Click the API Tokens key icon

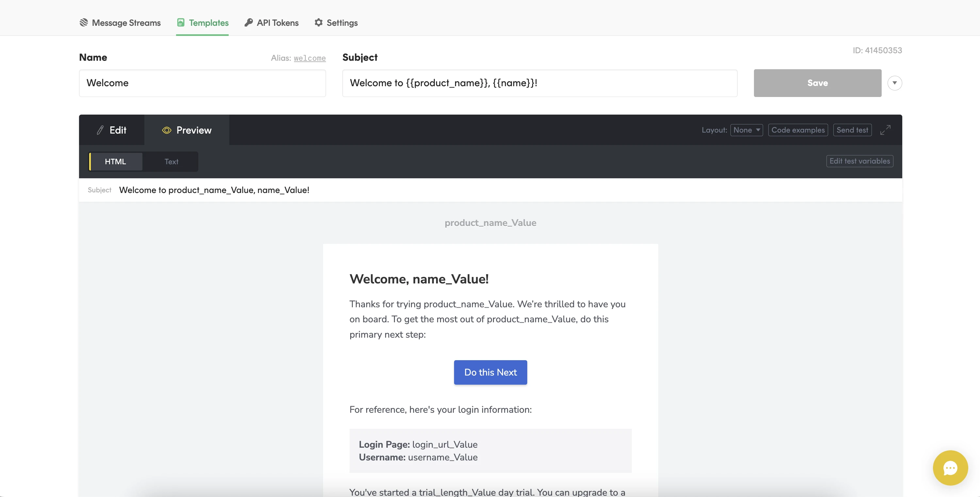point(248,23)
